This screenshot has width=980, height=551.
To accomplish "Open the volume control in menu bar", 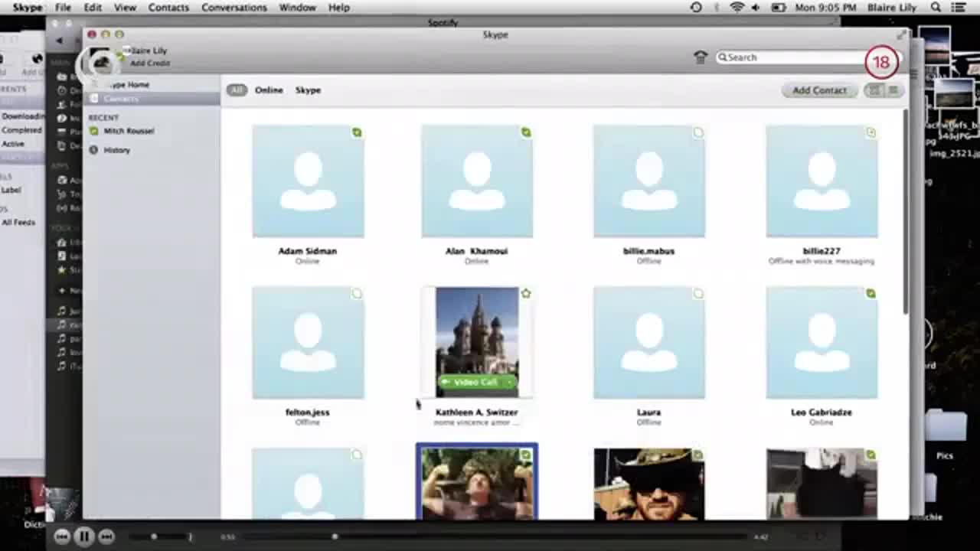I will point(756,7).
